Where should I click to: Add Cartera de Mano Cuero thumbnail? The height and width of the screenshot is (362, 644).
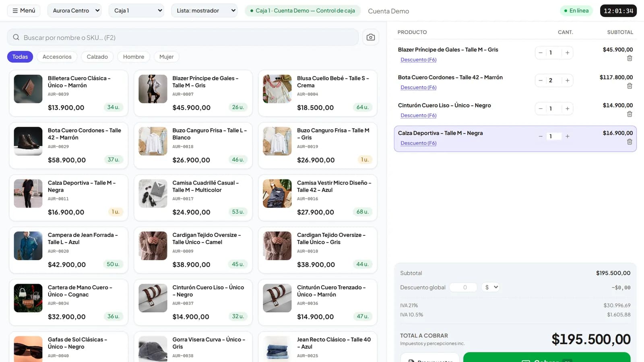point(28,298)
